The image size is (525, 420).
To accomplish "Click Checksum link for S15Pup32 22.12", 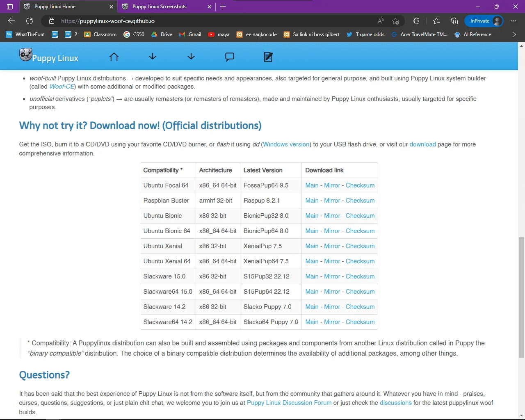I will pyautogui.click(x=360, y=276).
